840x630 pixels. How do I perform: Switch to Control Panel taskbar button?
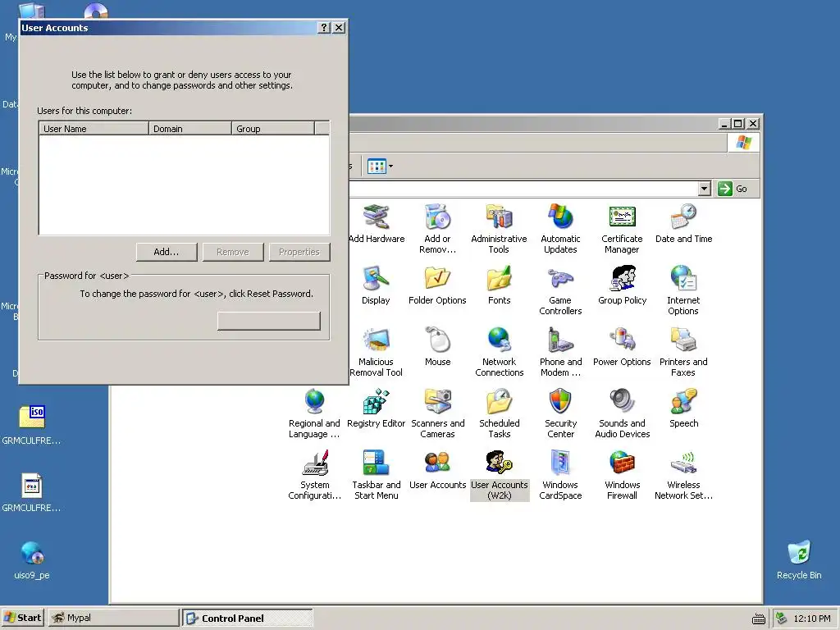click(248, 618)
